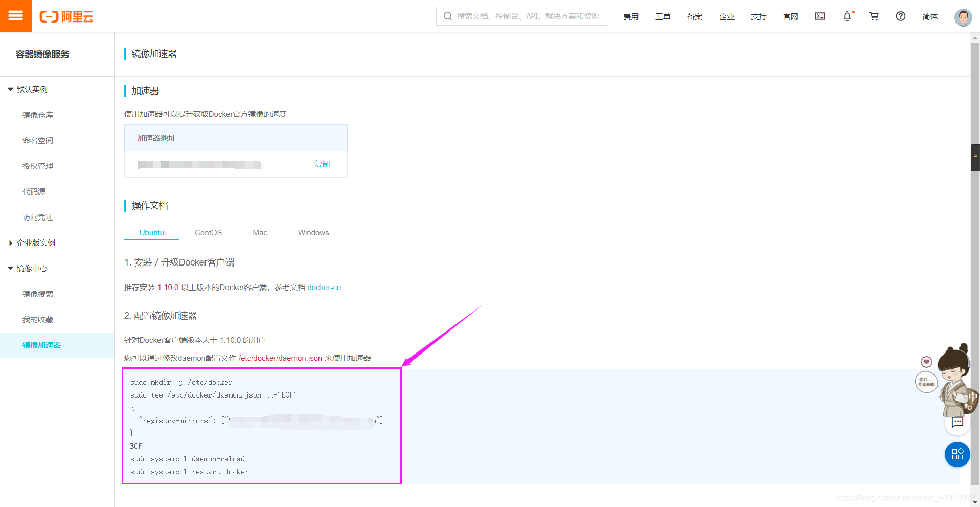
Task: Open 企业 in the top navigation
Action: (x=727, y=17)
